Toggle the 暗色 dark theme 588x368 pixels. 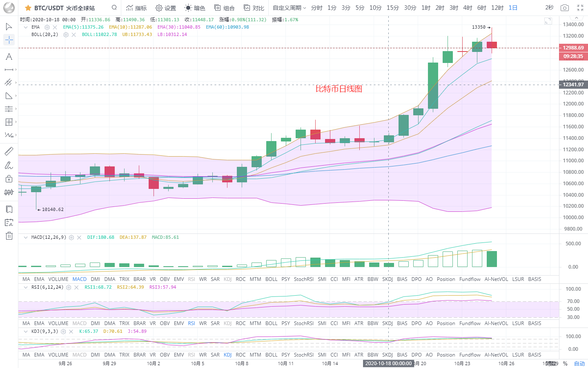click(195, 8)
